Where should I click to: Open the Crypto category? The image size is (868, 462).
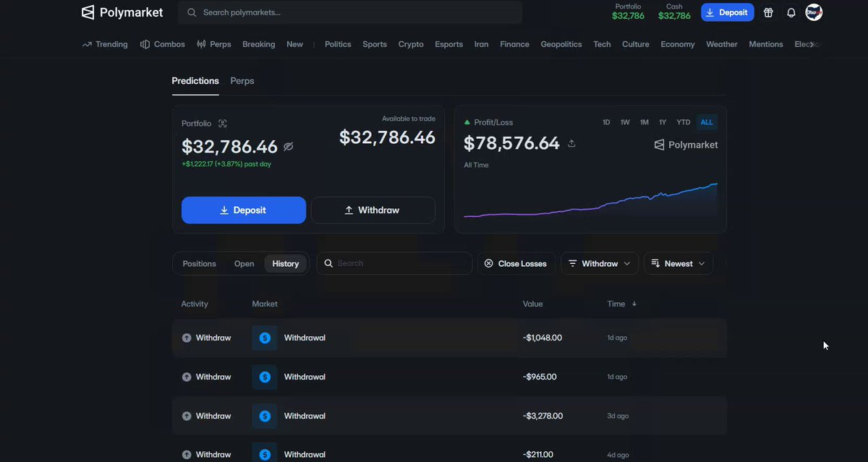pyautogui.click(x=411, y=44)
